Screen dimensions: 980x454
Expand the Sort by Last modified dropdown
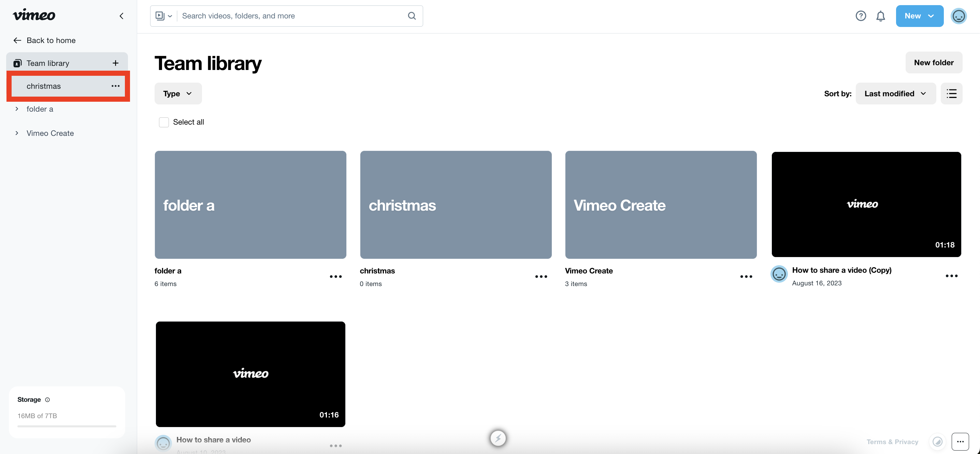point(894,93)
